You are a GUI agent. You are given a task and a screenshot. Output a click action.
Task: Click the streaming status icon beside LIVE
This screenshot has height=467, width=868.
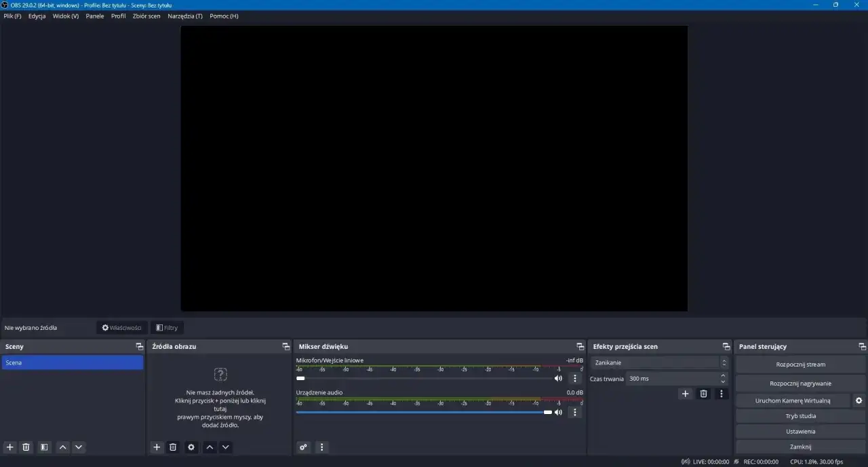686,462
